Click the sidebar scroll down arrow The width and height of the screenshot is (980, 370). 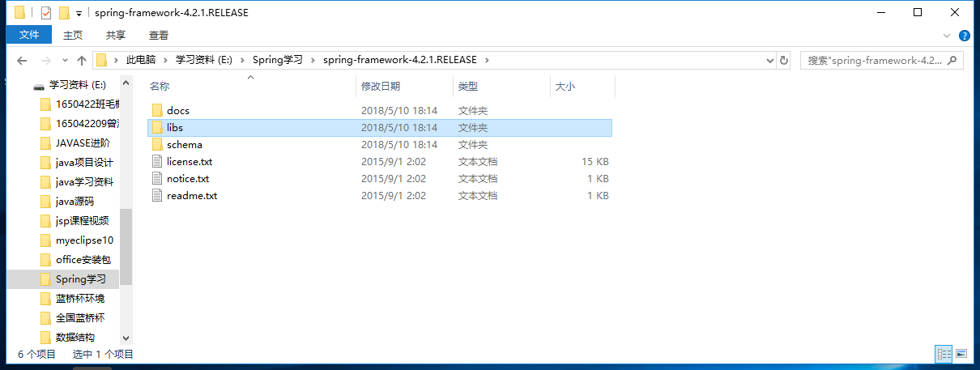point(126,338)
